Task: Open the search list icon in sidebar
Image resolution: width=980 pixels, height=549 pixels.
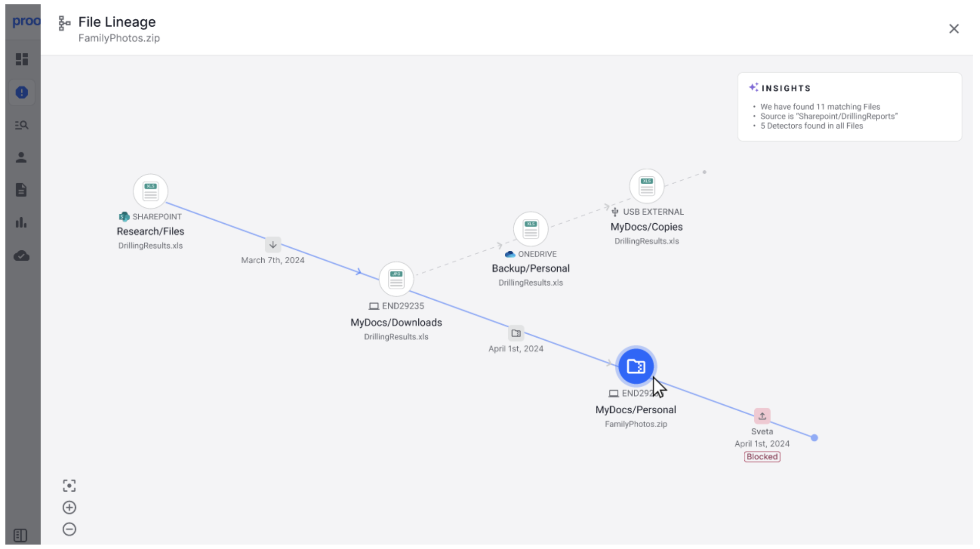Action: point(22,125)
